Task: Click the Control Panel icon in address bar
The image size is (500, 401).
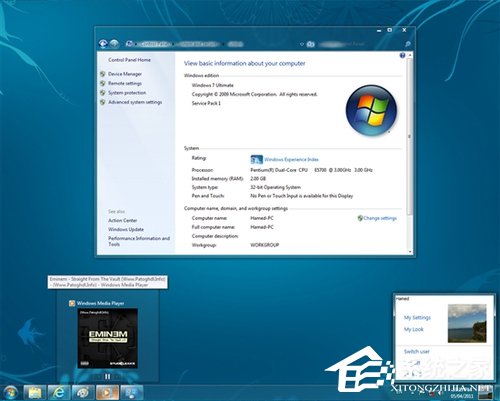Action: [129, 44]
